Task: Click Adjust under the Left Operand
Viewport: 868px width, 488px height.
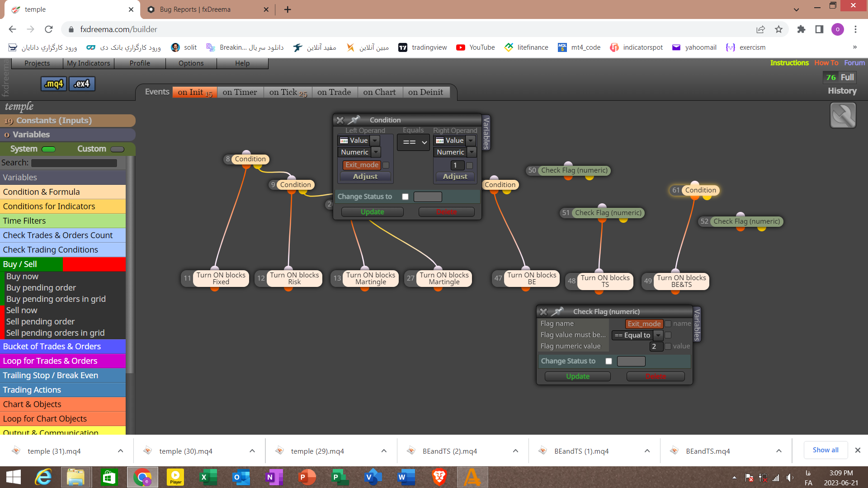Action: [x=365, y=177]
